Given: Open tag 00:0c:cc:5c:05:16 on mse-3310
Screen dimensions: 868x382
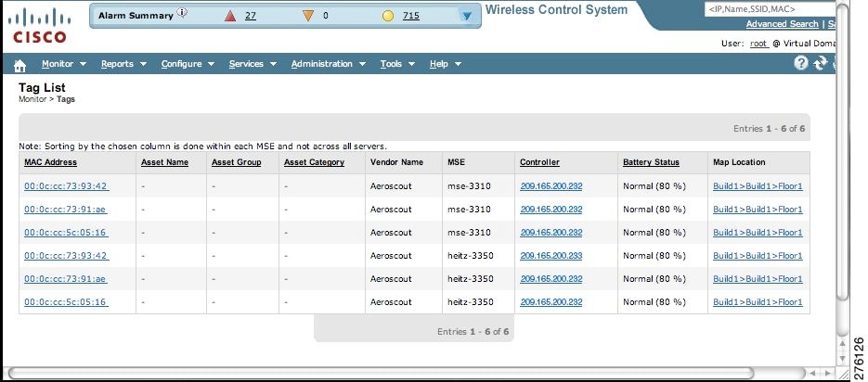Looking at the screenshot, I should coord(66,233).
